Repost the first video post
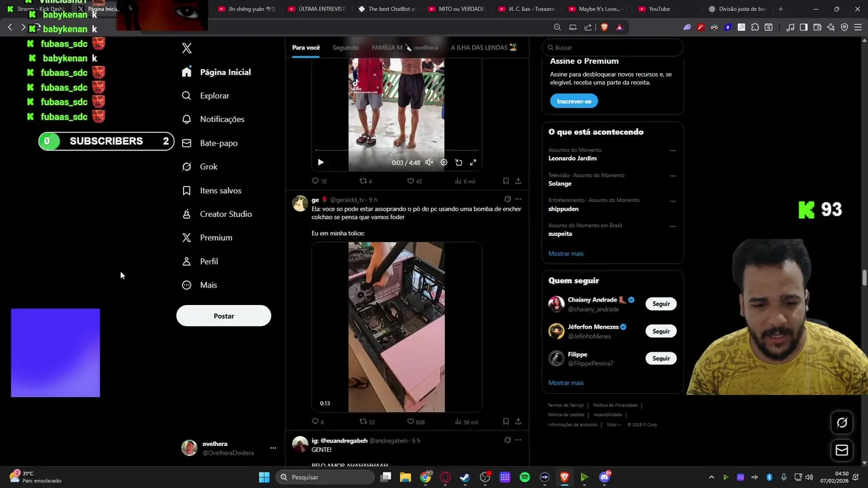Viewport: 868px width, 488px height. click(366, 181)
